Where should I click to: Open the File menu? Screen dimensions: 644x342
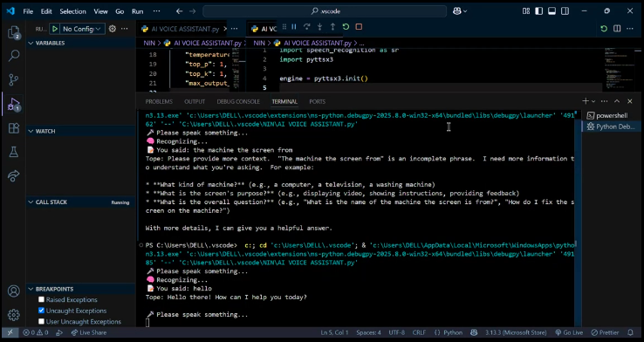[x=28, y=11]
